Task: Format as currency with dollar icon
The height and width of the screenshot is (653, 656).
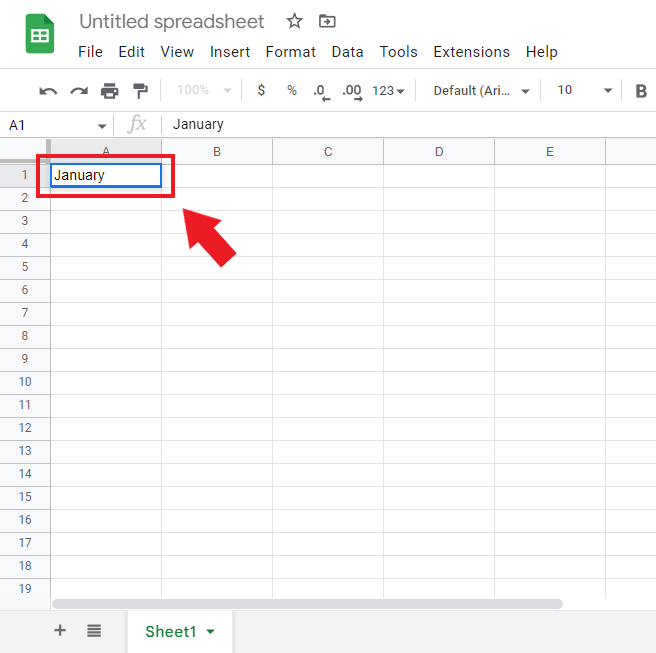Action: tap(261, 91)
